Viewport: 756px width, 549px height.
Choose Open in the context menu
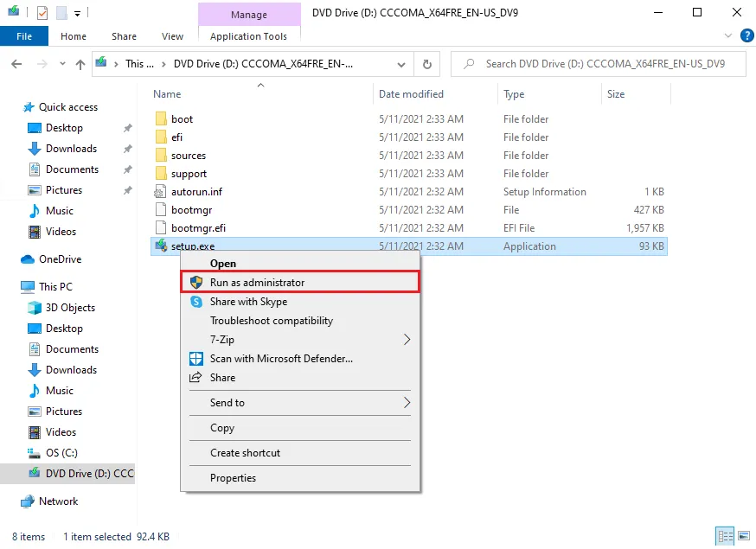tap(300, 263)
